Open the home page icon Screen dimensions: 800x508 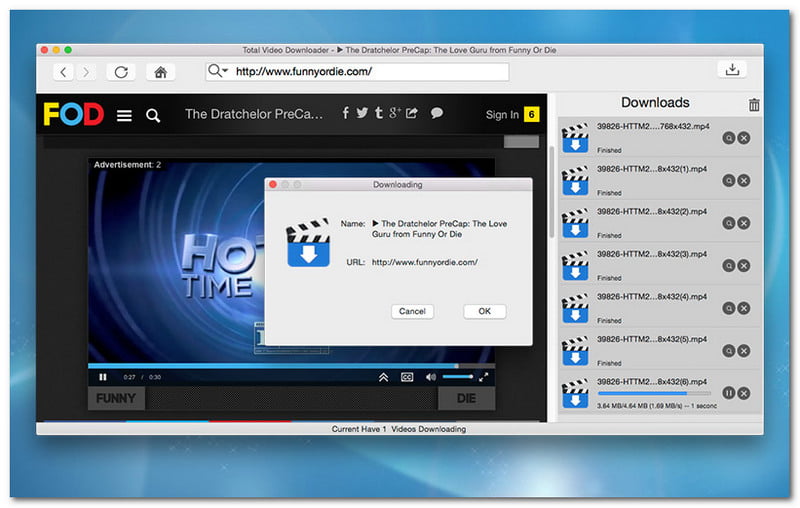[x=161, y=72]
